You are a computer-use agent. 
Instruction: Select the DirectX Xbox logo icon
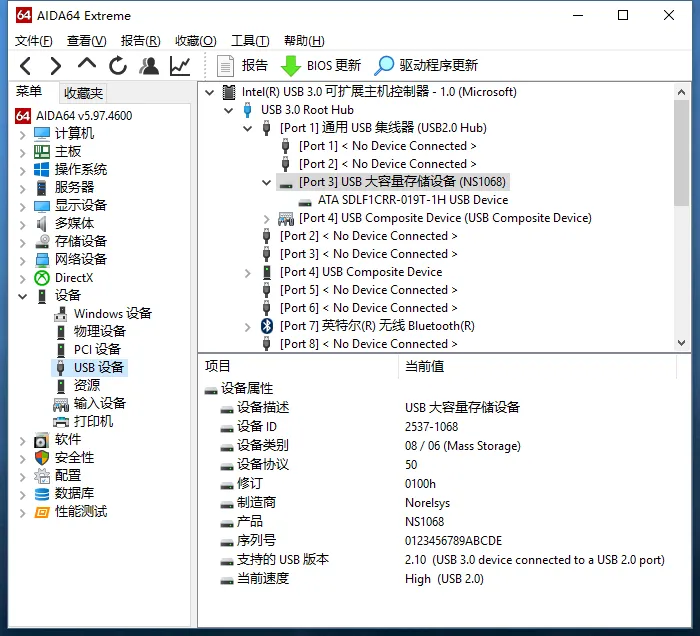[42, 278]
